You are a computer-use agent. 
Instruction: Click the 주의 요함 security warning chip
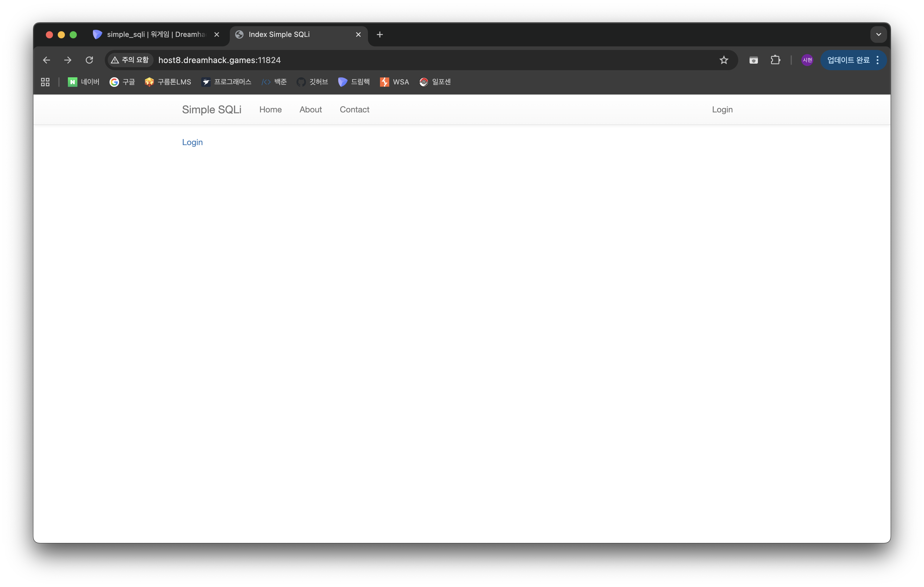[x=130, y=60]
